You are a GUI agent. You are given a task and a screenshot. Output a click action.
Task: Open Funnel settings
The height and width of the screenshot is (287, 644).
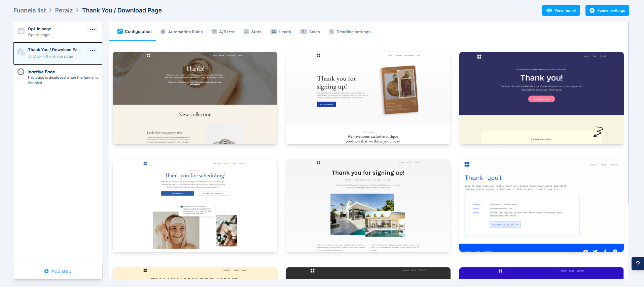607,10
